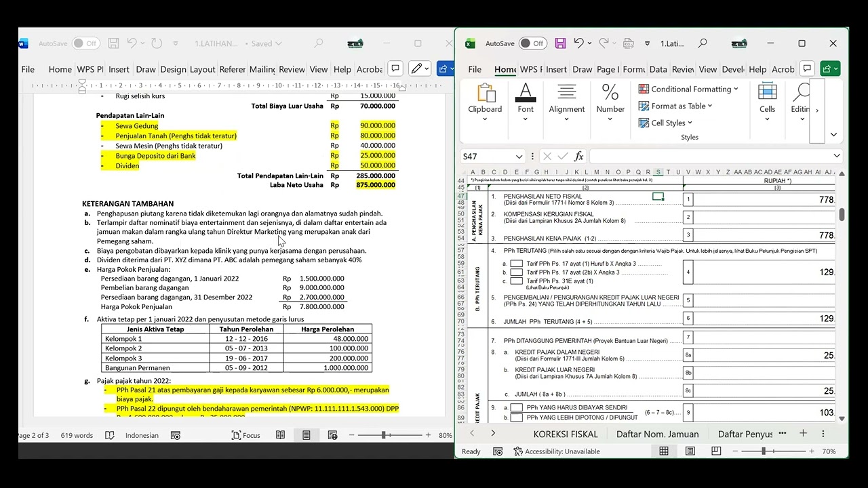Screen dimensions: 868x488
Task: Open Word File menu
Action: click(x=28, y=69)
